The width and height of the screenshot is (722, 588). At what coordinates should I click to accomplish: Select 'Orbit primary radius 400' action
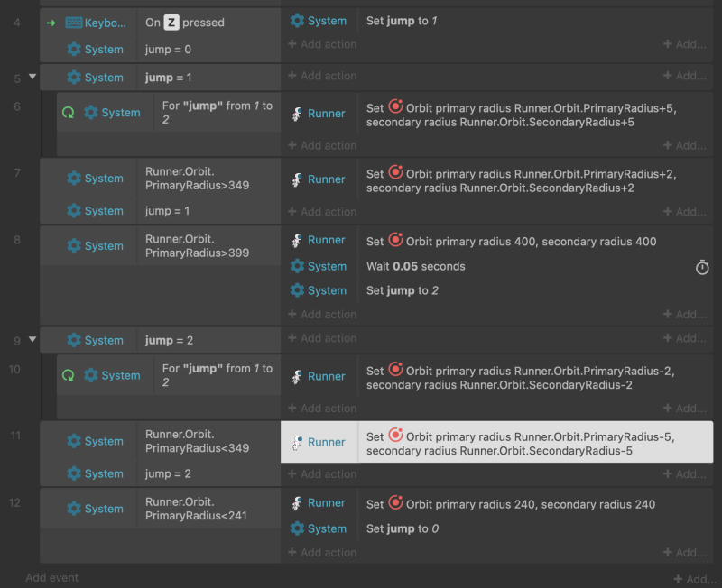[511, 241]
